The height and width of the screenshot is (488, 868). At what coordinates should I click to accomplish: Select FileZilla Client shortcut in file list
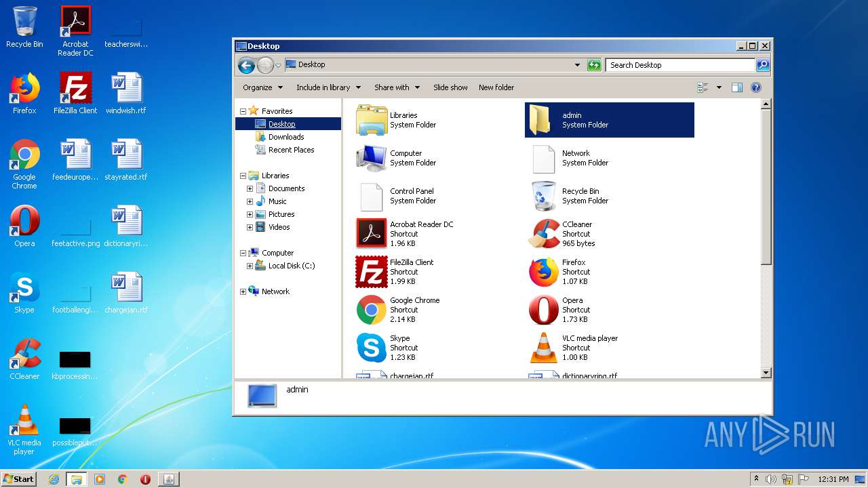(x=437, y=272)
